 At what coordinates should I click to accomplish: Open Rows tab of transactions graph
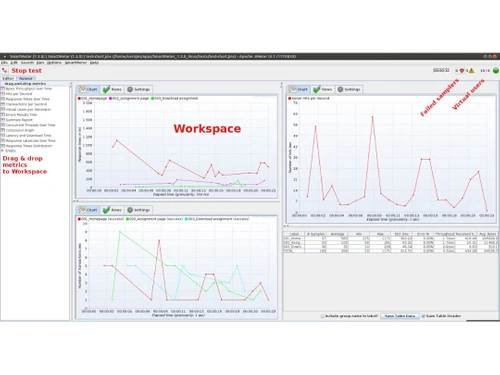(112, 210)
